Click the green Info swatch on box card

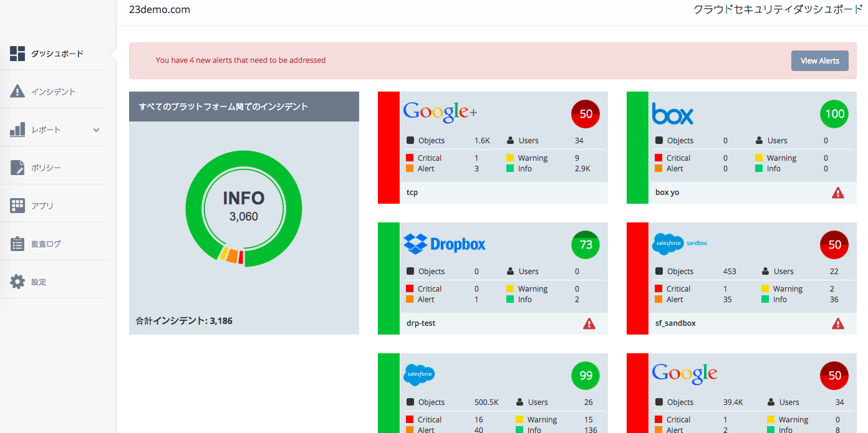tap(759, 169)
